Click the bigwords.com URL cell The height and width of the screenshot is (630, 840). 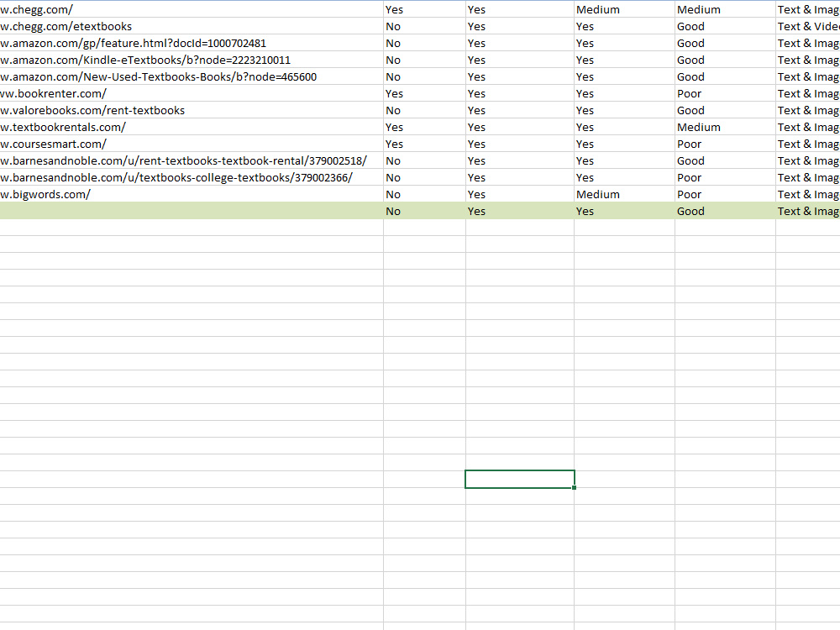tap(192, 195)
